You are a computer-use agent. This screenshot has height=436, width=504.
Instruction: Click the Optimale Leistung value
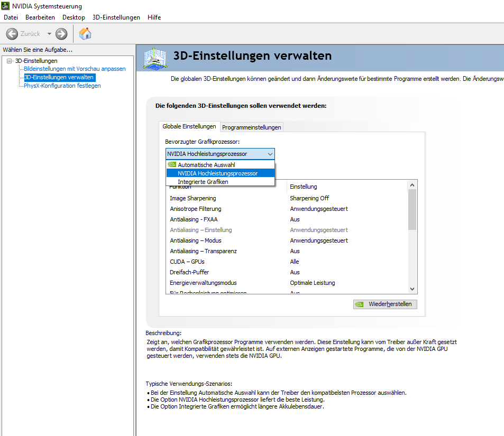[313, 283]
